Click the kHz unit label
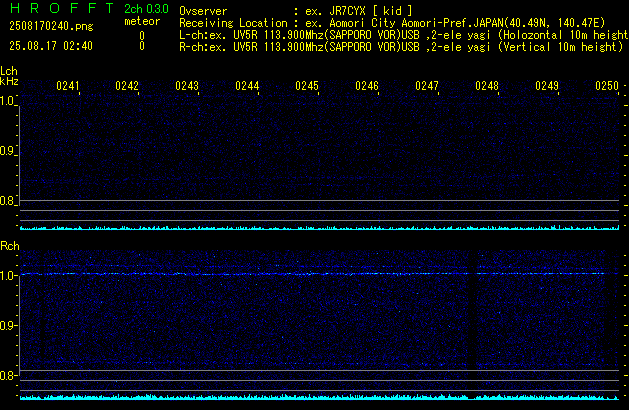Viewport: 629px width, 410px height. pos(9,81)
